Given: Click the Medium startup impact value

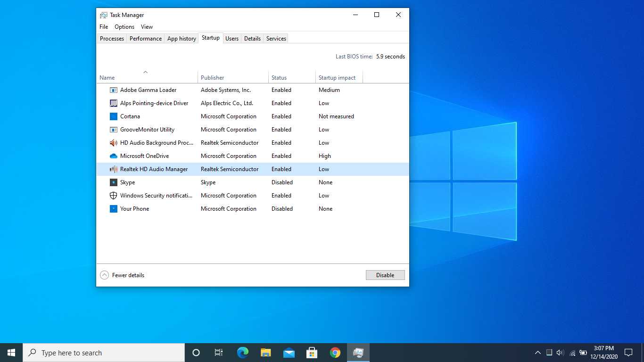Looking at the screenshot, I should coord(329,90).
